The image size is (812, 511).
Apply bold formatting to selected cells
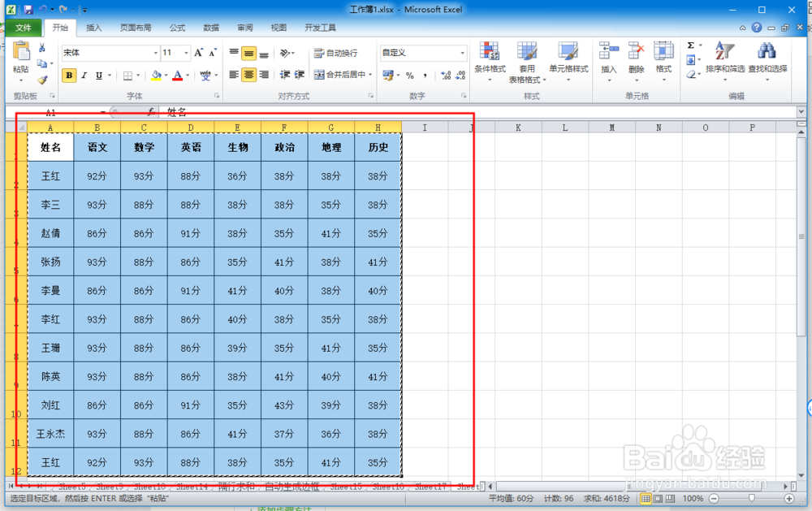pos(70,76)
